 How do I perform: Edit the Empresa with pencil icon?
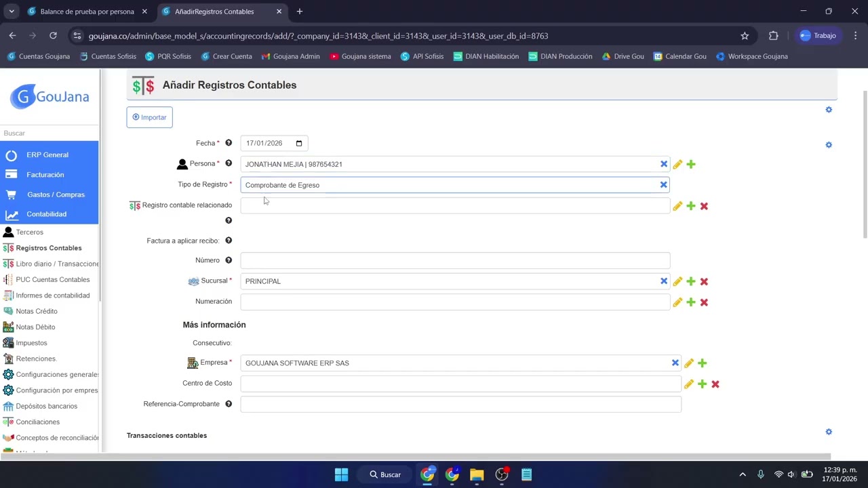(689, 363)
